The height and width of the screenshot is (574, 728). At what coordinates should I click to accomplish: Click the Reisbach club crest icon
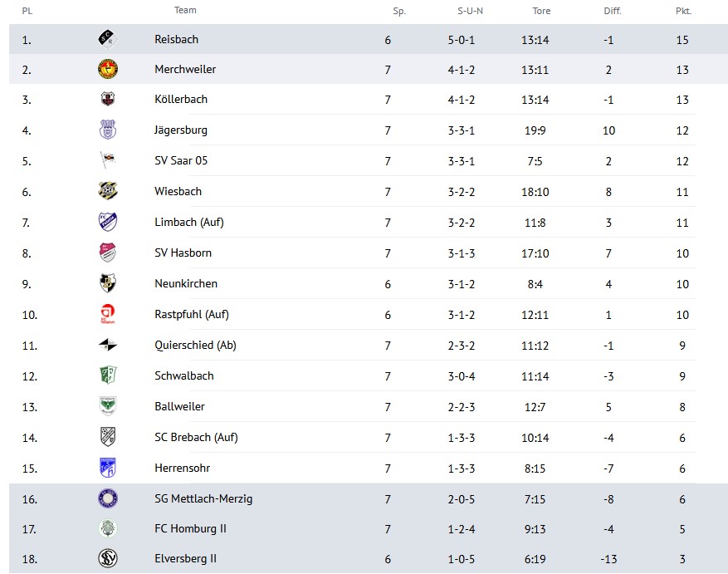point(108,39)
